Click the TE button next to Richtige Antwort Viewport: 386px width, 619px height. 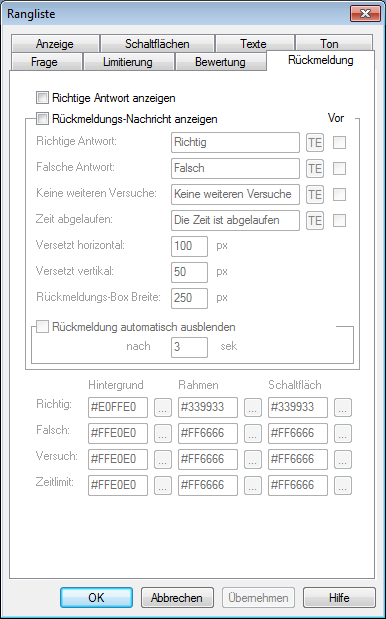(x=315, y=143)
